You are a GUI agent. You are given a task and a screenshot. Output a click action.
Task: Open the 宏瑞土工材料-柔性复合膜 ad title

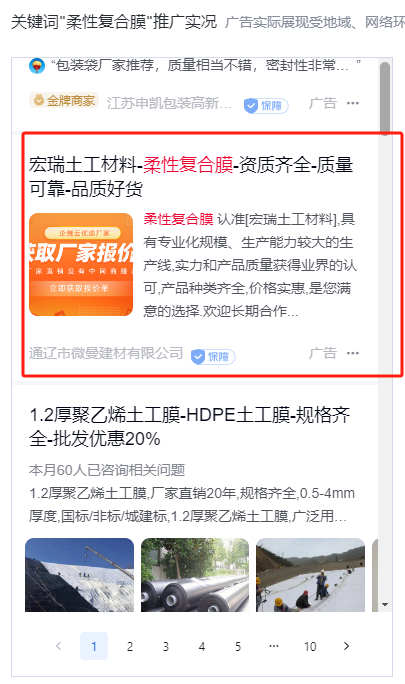[x=191, y=177]
